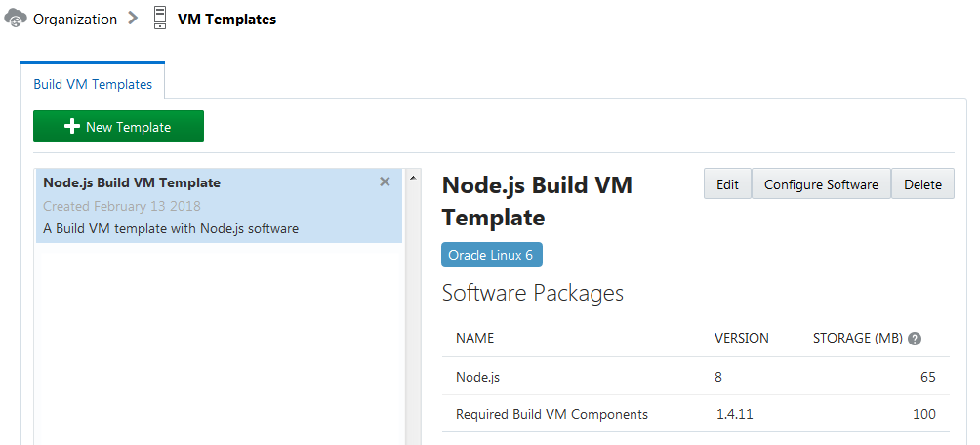Click the breadcrumb chevron separator

[x=133, y=19]
